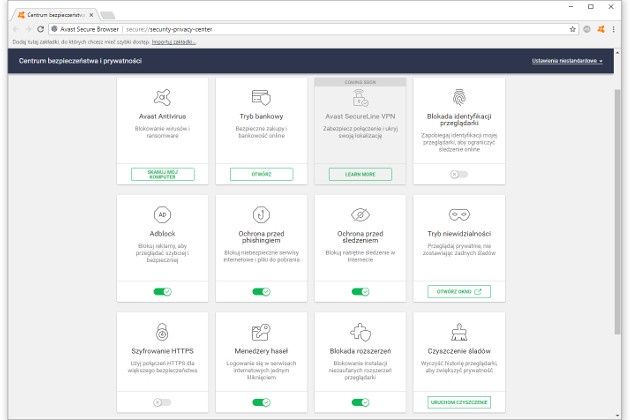This screenshot has height=420, width=630.
Task: Click the orange Avast icon in toolbar
Action: click(601, 29)
